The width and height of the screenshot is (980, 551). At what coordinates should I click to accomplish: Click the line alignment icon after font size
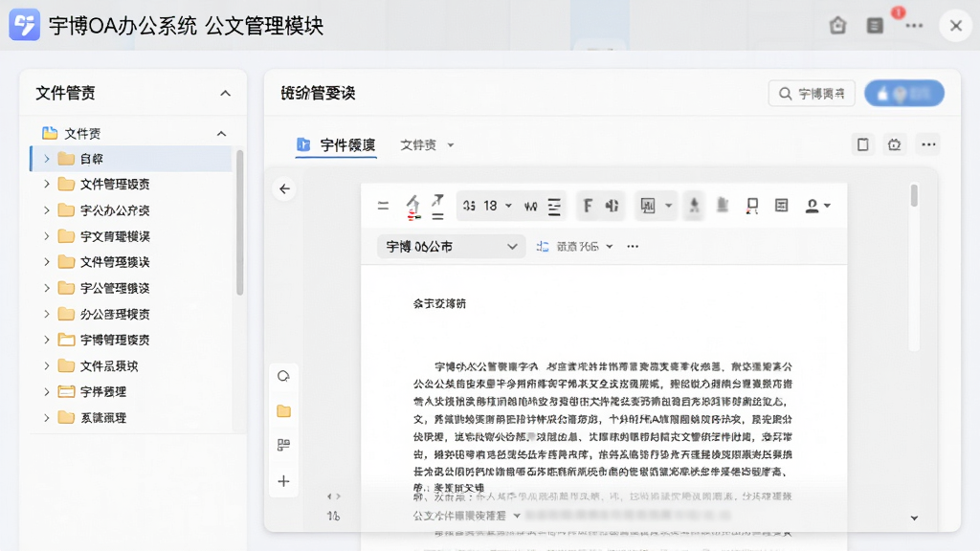(x=554, y=206)
